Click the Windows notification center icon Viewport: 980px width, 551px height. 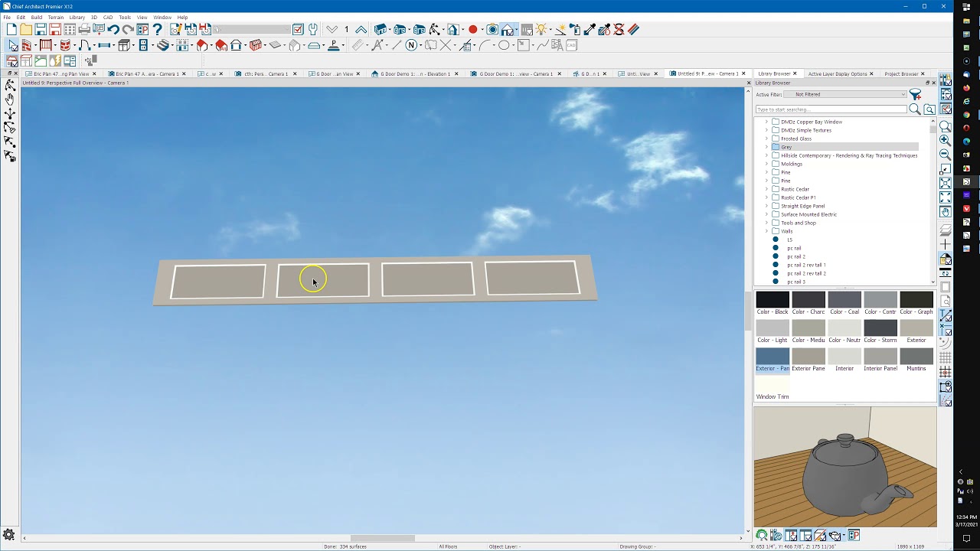click(966, 539)
